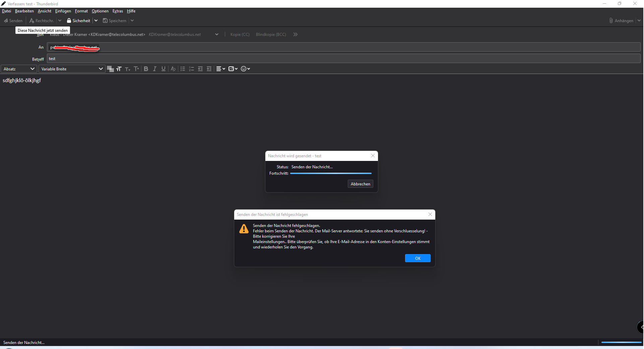Click the Senden der Nachricht fehlgeschlagen. message line
This screenshot has width=644, height=349.
pyautogui.click(x=286, y=226)
